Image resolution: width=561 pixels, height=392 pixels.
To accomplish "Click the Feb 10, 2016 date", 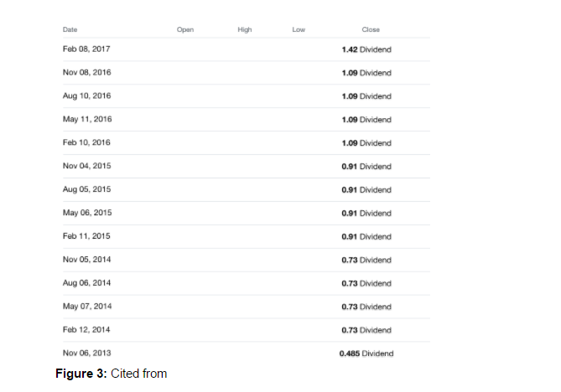I will (86, 143).
